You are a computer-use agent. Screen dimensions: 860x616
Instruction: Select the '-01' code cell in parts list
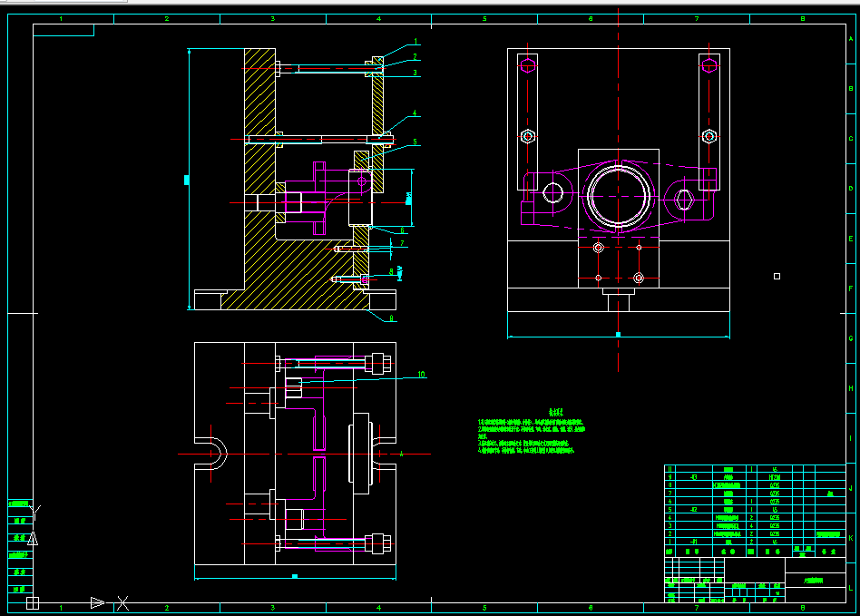[x=694, y=542]
